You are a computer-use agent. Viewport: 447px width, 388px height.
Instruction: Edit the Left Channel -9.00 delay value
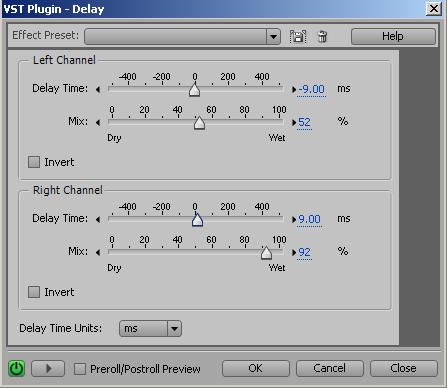pos(311,89)
